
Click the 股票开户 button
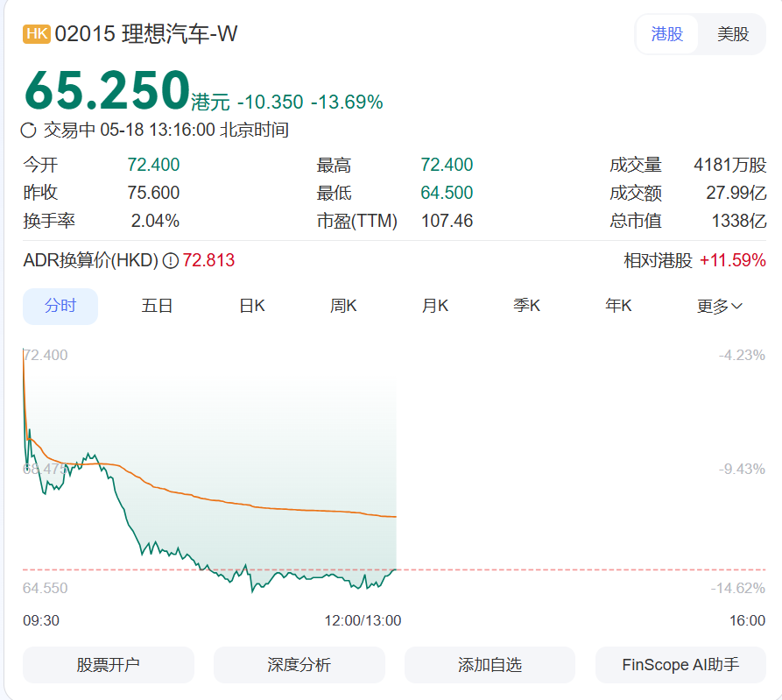(x=109, y=665)
